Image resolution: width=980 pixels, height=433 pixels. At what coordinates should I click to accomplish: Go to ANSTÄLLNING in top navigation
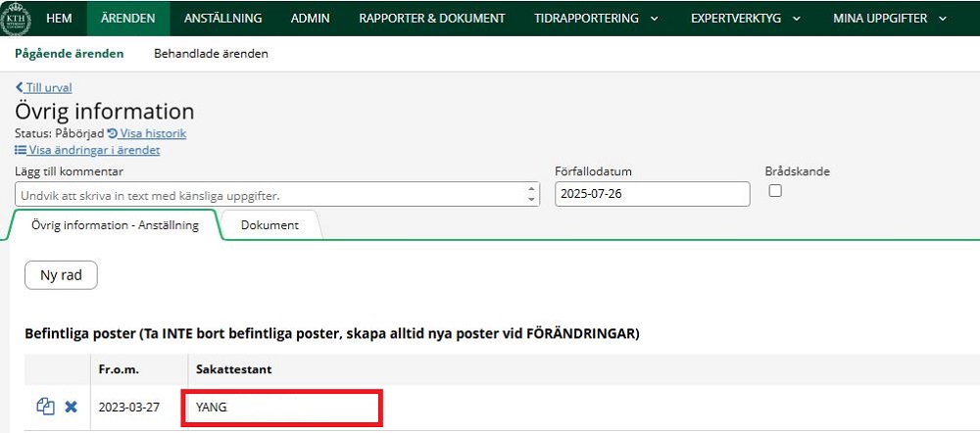click(x=223, y=18)
